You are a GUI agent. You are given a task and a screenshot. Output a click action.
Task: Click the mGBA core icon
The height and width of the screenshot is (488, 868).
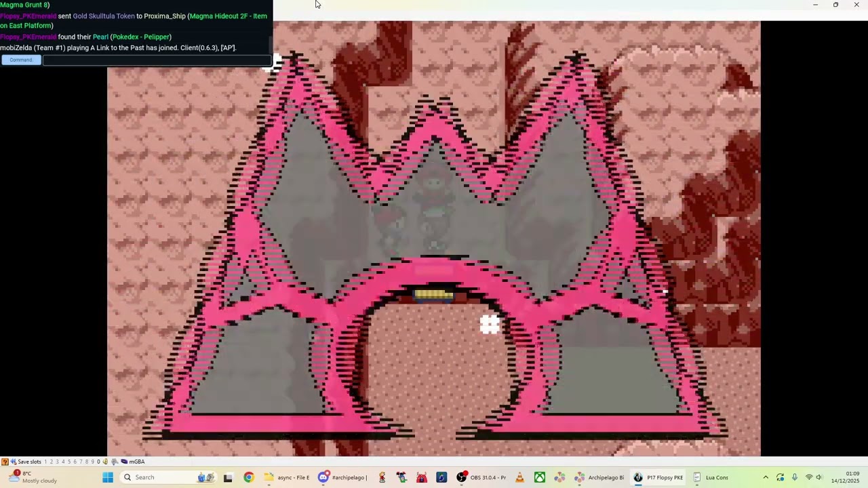pos(124,462)
